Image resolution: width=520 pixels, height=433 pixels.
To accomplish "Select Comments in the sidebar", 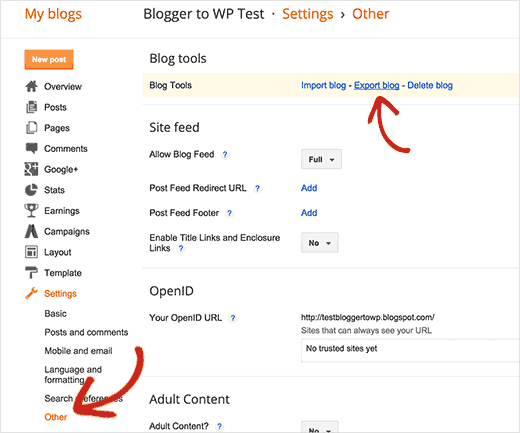I will coord(66,149).
